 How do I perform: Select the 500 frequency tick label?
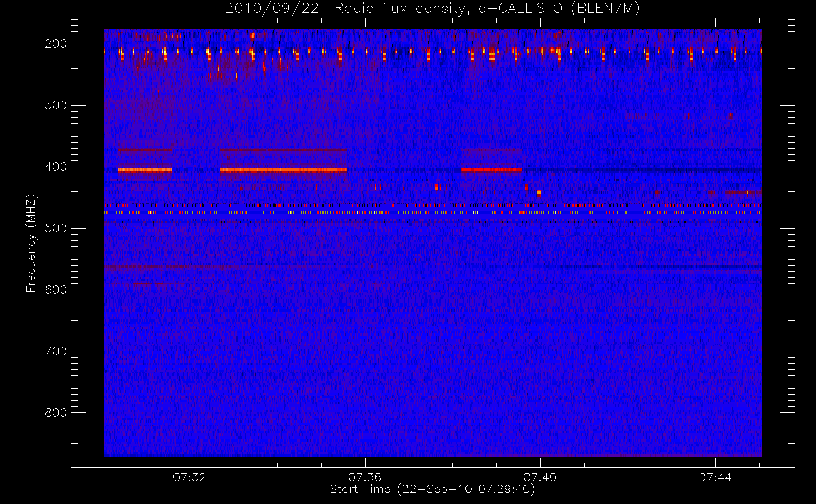click(55, 228)
